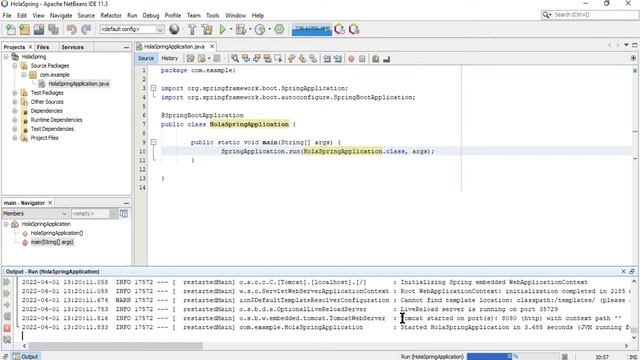This screenshot has width=640, height=360.
Task: Run the project with the green arrow
Action: click(x=222, y=29)
